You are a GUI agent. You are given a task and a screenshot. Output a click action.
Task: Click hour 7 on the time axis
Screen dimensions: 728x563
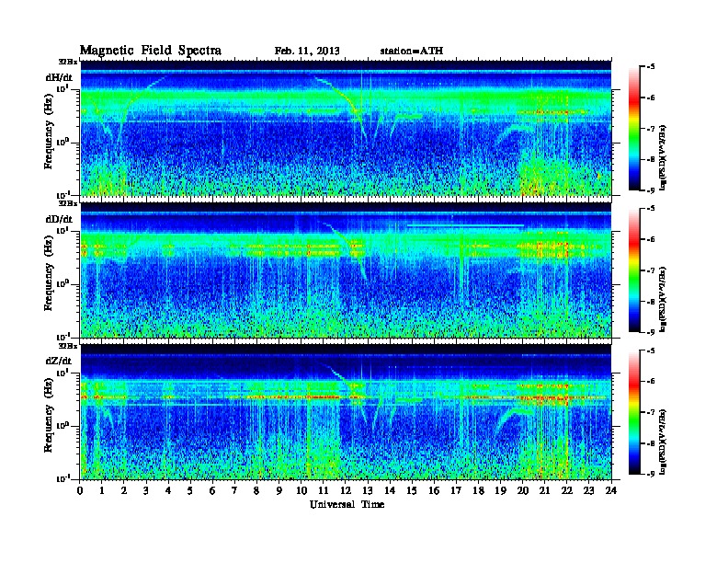[235, 490]
